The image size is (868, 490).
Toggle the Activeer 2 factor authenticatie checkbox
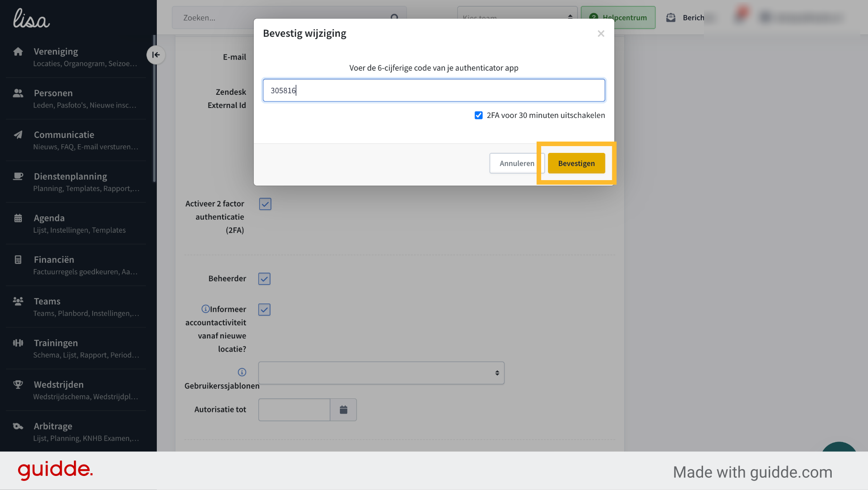265,204
